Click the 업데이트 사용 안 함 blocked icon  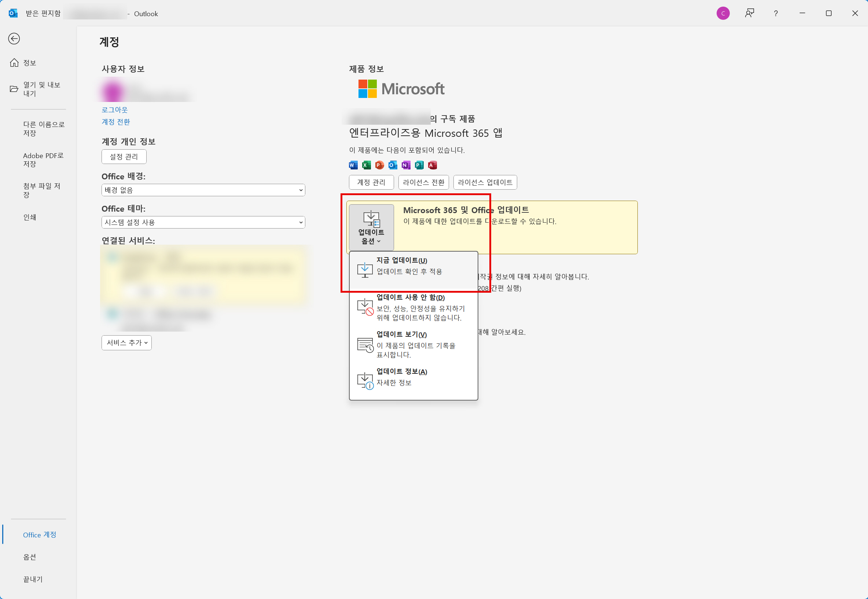pyautogui.click(x=365, y=307)
